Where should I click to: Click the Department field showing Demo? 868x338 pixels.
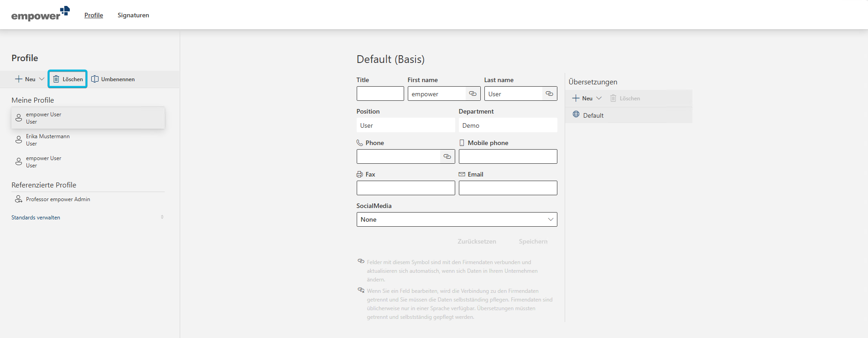tap(508, 125)
